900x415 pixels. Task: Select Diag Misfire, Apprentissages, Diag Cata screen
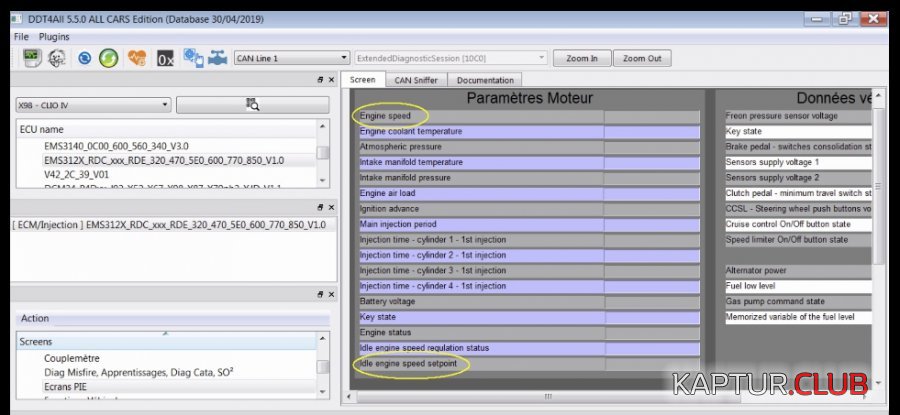138,373
